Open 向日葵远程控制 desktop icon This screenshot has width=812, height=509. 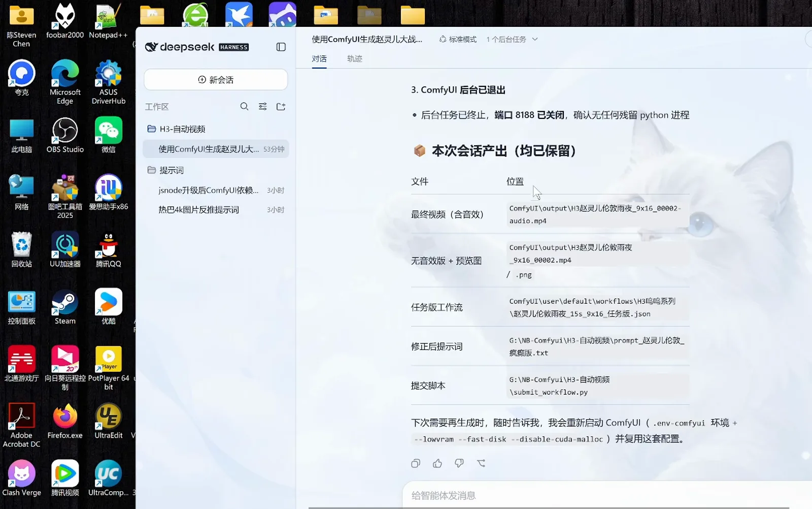click(x=65, y=368)
